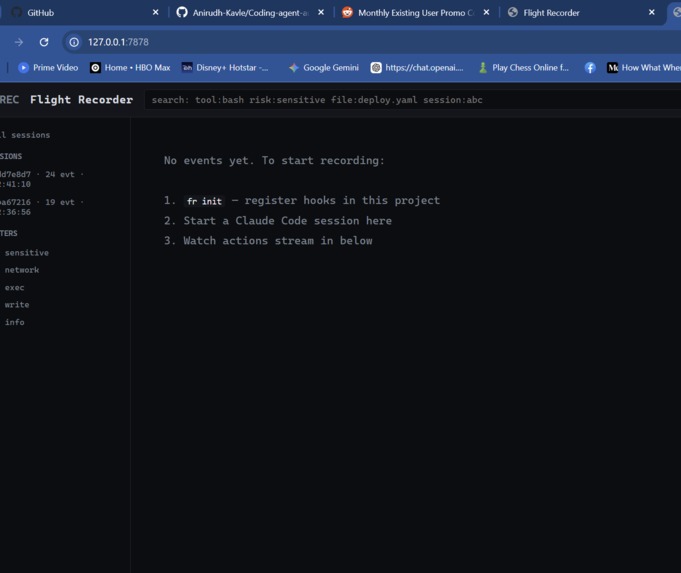Viewport: 681px width, 573px height.
Task: Open the Prime Video bookmark
Action: click(48, 68)
